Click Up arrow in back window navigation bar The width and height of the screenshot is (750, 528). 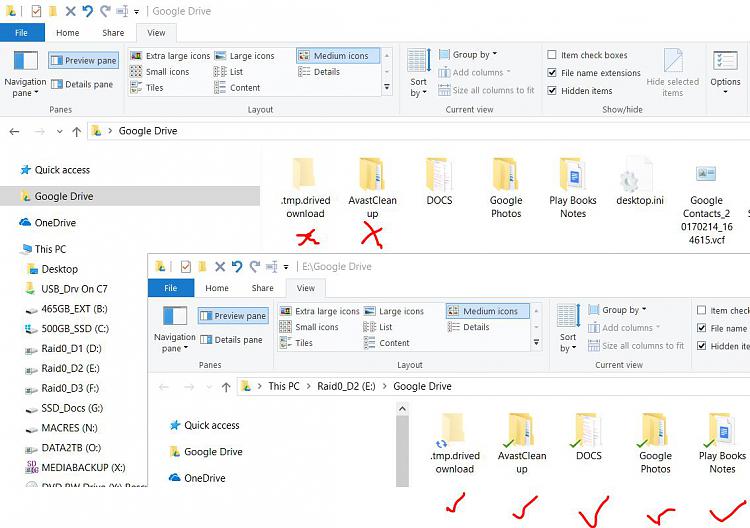click(x=77, y=132)
